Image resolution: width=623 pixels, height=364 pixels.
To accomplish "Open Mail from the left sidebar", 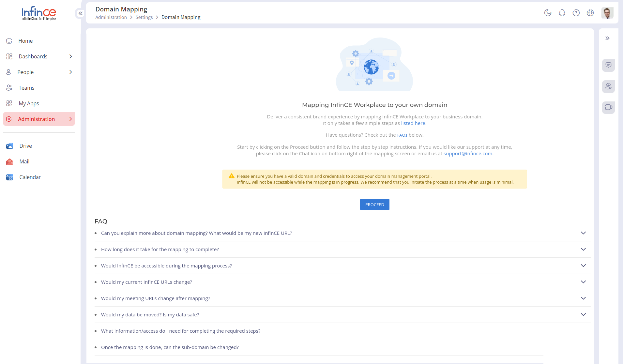I will (x=24, y=161).
